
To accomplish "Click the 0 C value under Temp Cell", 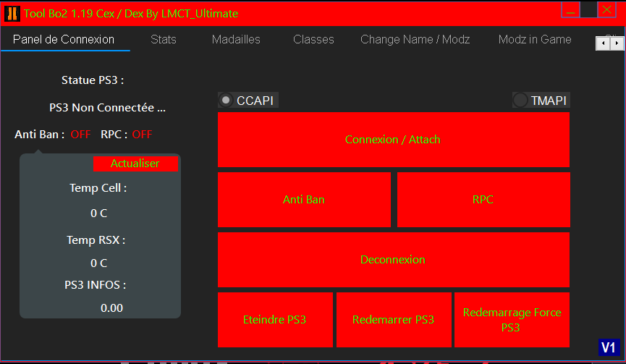I will point(98,213).
